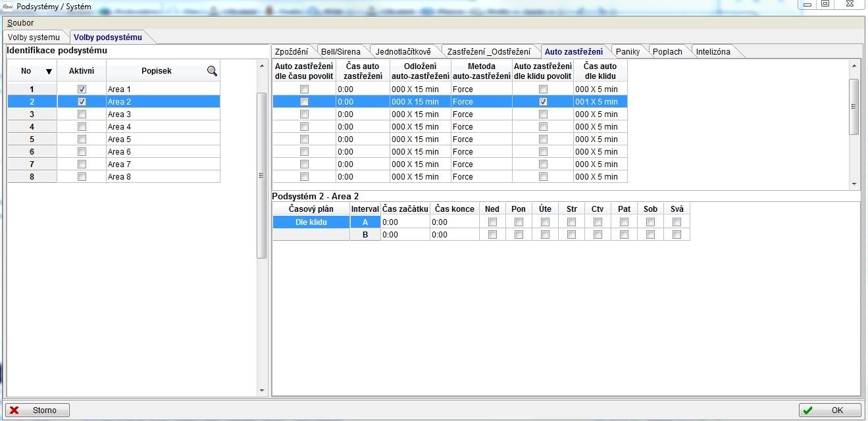
Task: Open the Zpoždění tab
Action: tap(291, 52)
